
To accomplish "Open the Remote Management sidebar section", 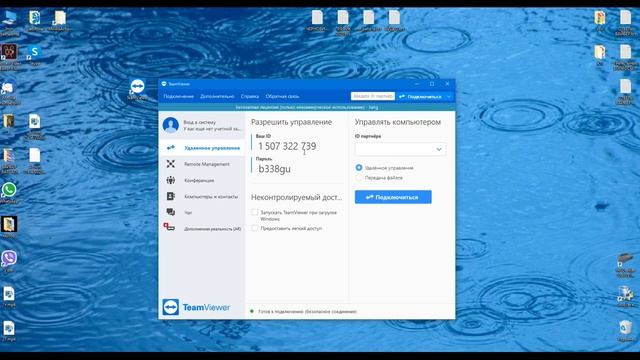I will click(x=202, y=164).
